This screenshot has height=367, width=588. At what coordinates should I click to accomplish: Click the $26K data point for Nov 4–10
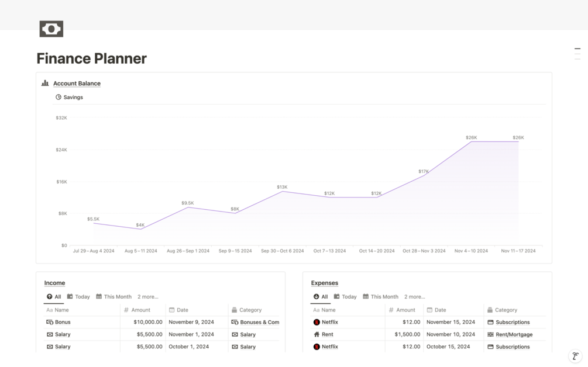click(471, 141)
